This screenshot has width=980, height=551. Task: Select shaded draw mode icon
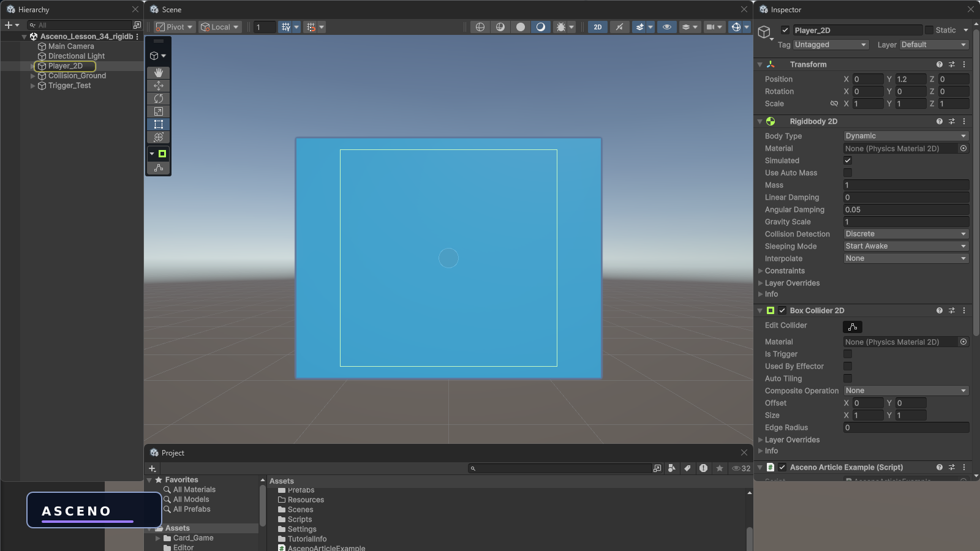click(x=541, y=27)
